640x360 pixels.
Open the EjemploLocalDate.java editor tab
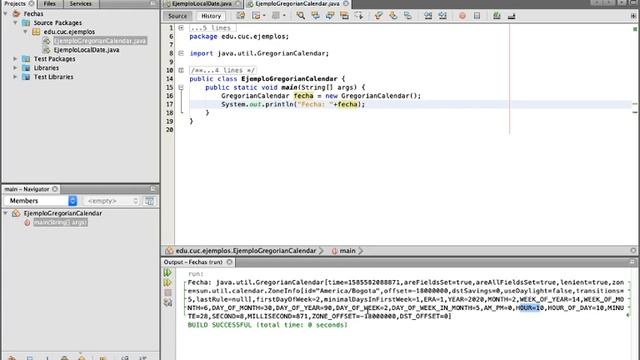click(202, 4)
